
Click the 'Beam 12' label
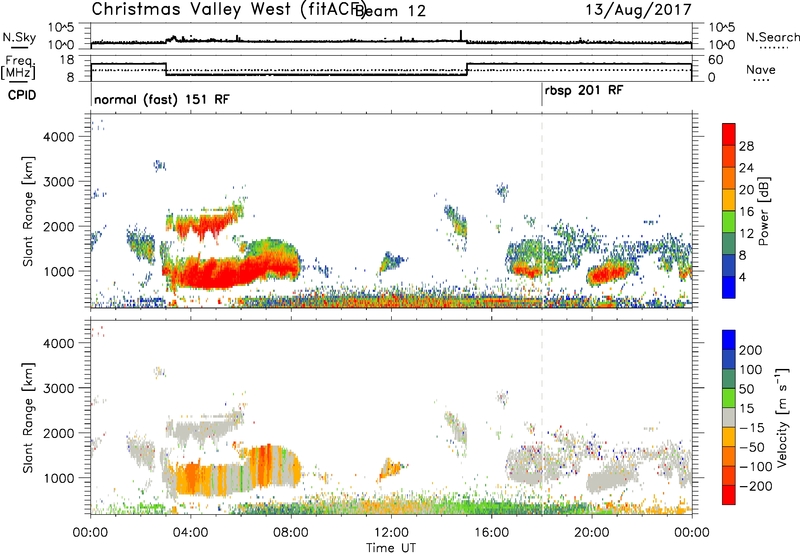[391, 11]
